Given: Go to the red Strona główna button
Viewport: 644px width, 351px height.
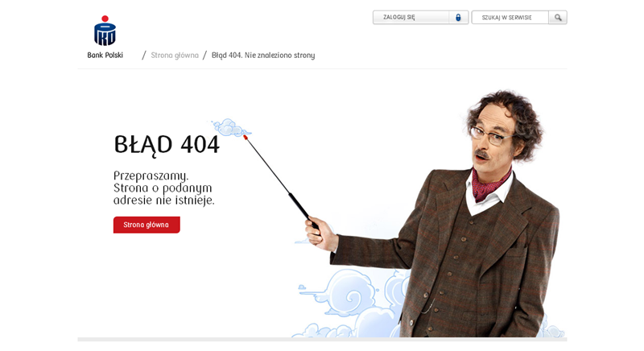Looking at the screenshot, I should 147,225.
